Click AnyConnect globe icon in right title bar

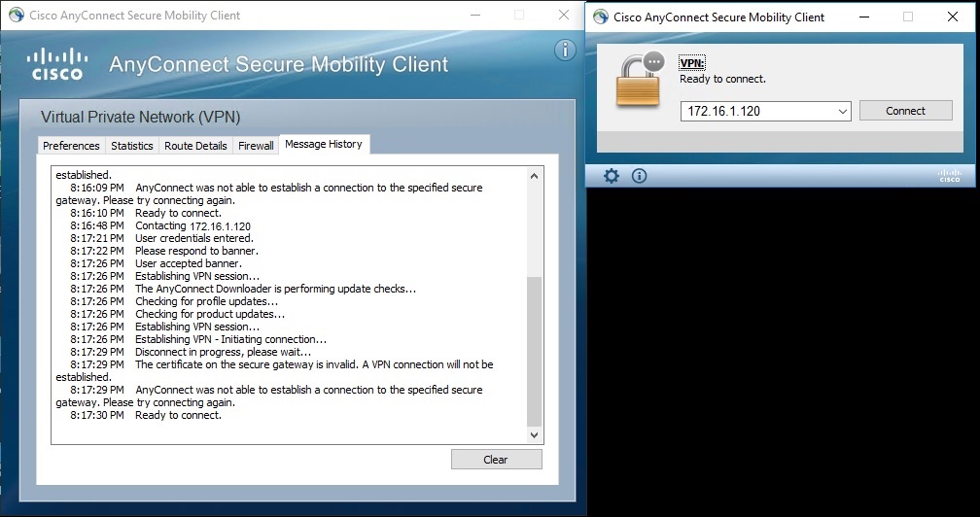(601, 17)
